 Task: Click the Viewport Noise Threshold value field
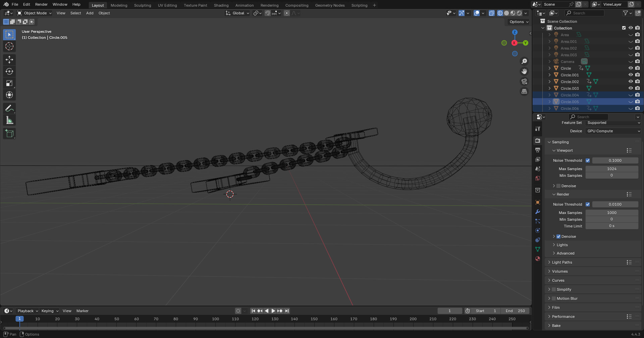[x=615, y=160]
